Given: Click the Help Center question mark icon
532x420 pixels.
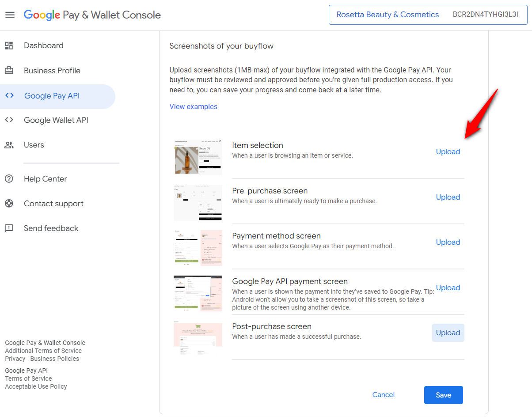Looking at the screenshot, I should [x=9, y=178].
